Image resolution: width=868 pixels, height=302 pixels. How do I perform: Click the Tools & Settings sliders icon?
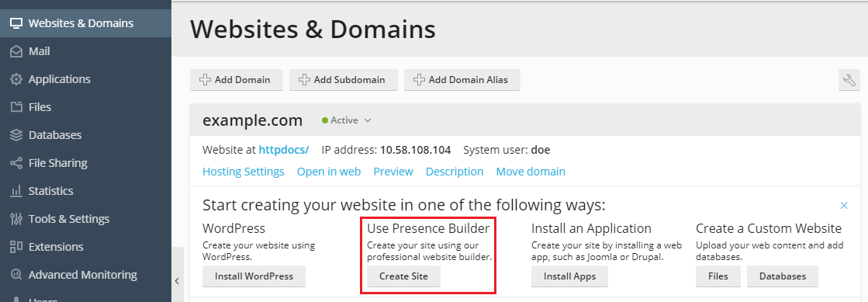click(x=16, y=219)
